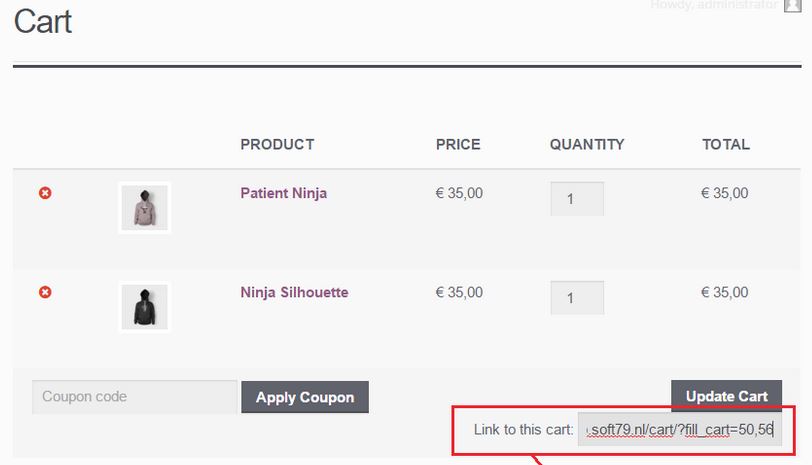The height and width of the screenshot is (465, 812).
Task: Open the Patient Ninja product thumbnail
Action: click(144, 208)
